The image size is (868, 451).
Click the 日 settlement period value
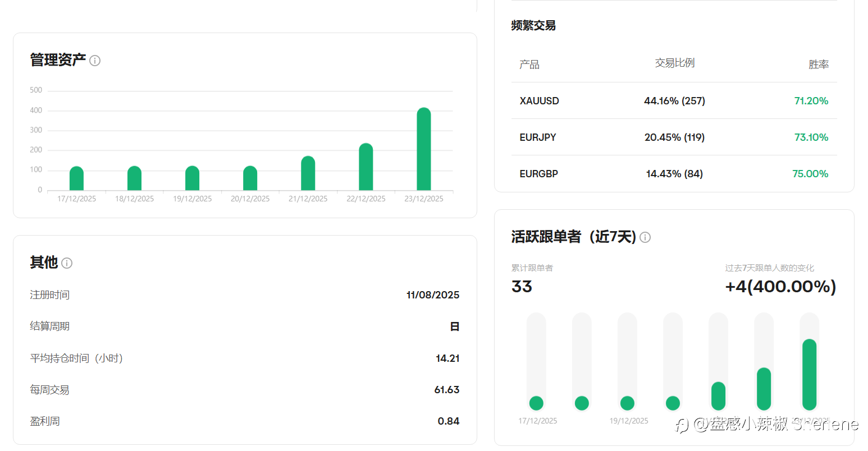pos(455,326)
